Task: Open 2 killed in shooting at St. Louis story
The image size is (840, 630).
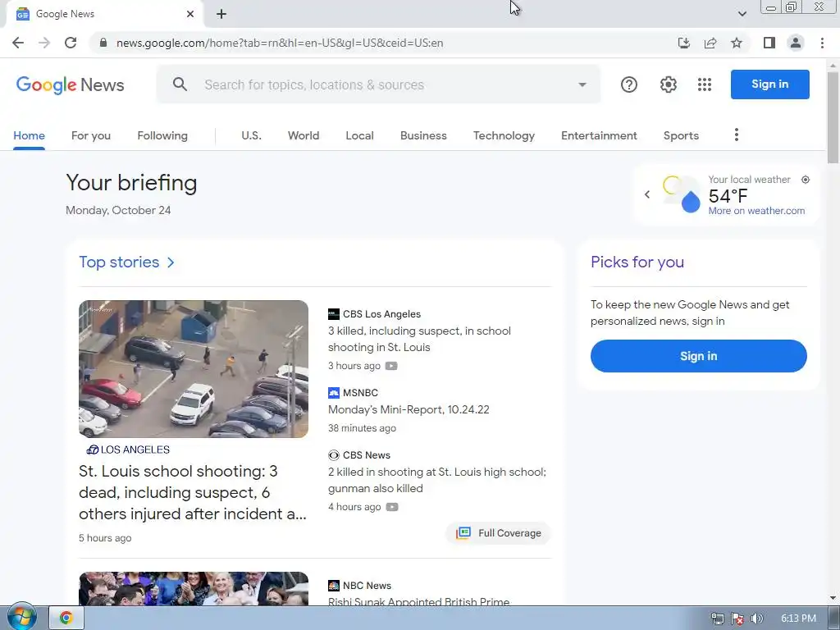Action: 436,480
